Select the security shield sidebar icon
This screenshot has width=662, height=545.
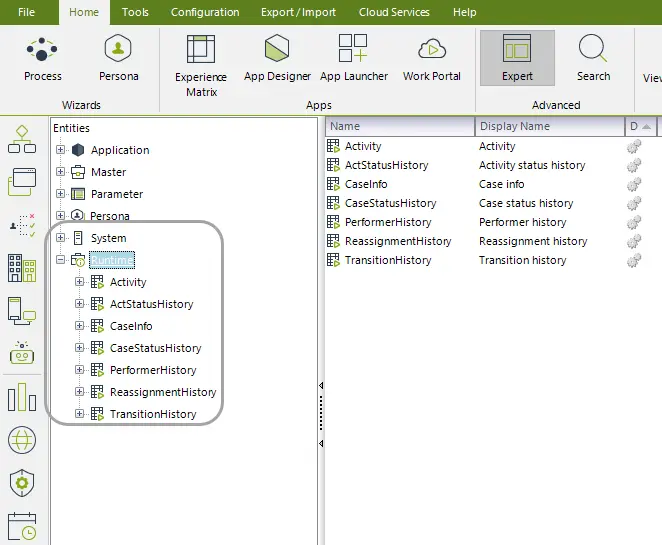coord(22,483)
